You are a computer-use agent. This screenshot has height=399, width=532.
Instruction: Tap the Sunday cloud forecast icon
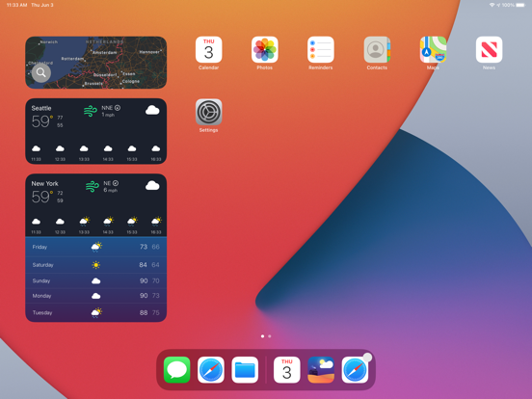click(96, 280)
